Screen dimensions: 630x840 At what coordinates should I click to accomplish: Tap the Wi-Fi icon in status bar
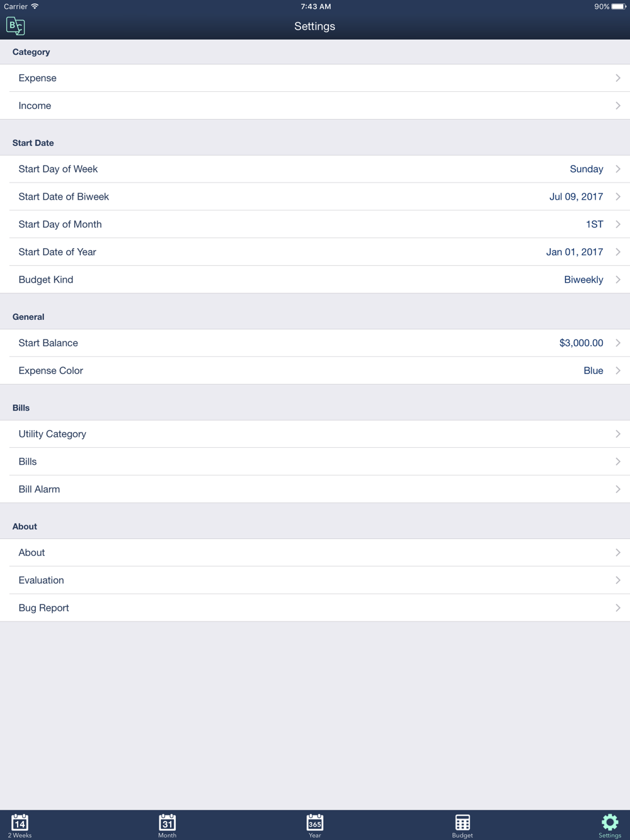click(x=35, y=6)
